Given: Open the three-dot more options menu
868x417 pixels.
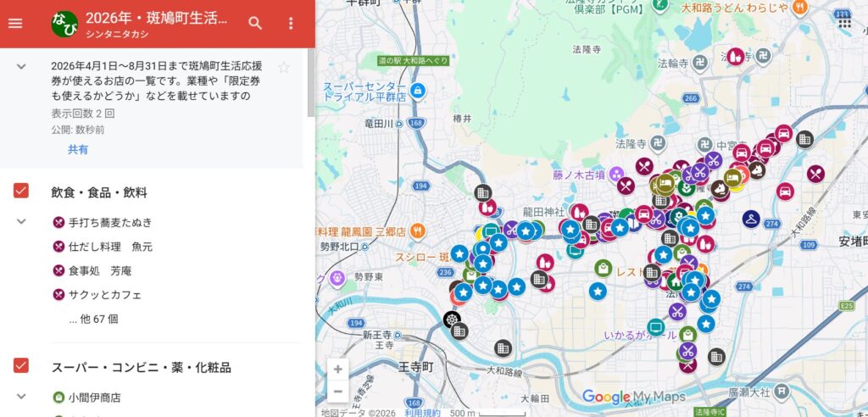Looking at the screenshot, I should point(292,23).
